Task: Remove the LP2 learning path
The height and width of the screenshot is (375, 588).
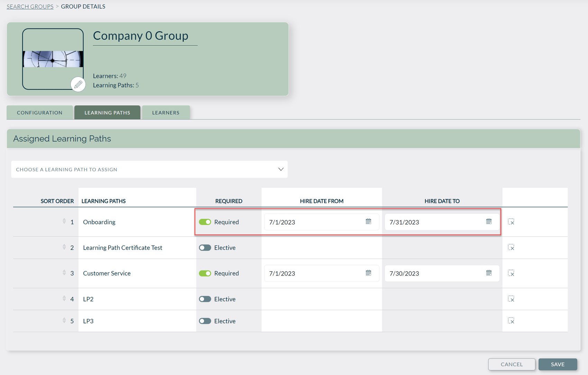Action: (511, 299)
